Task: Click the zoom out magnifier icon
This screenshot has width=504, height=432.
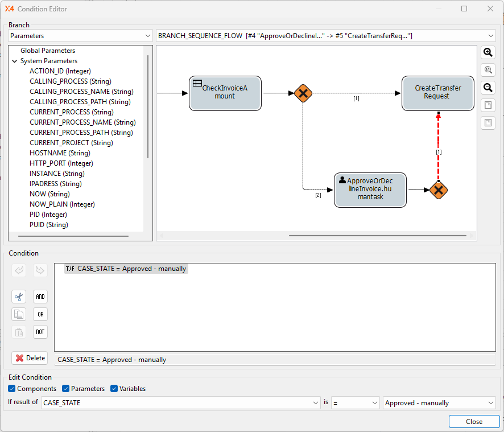Action: [488, 88]
